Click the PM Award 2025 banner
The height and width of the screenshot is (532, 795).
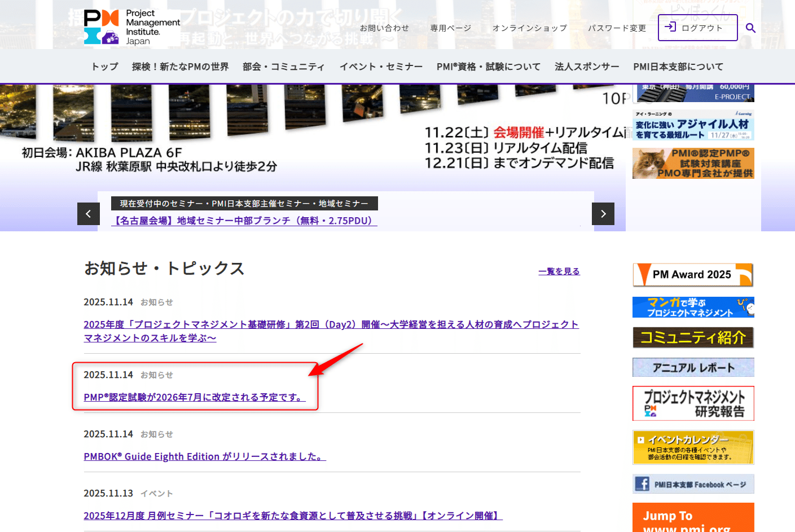pyautogui.click(x=693, y=275)
